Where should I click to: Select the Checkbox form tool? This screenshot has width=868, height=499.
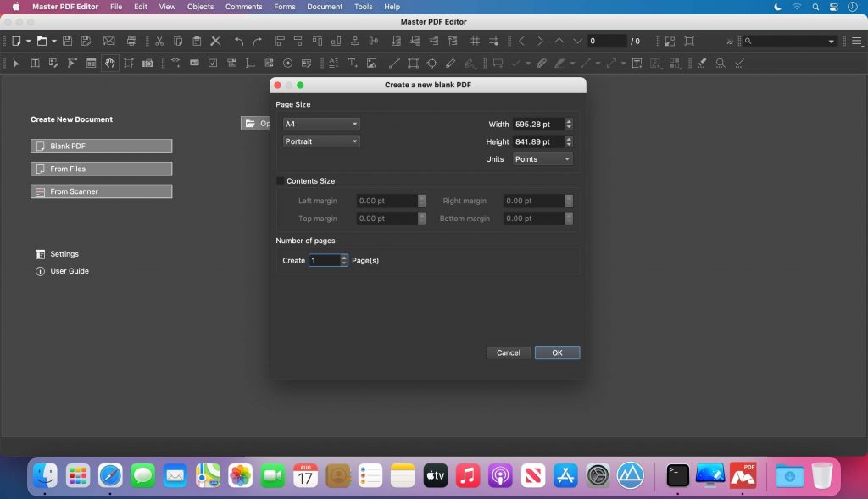pos(212,63)
